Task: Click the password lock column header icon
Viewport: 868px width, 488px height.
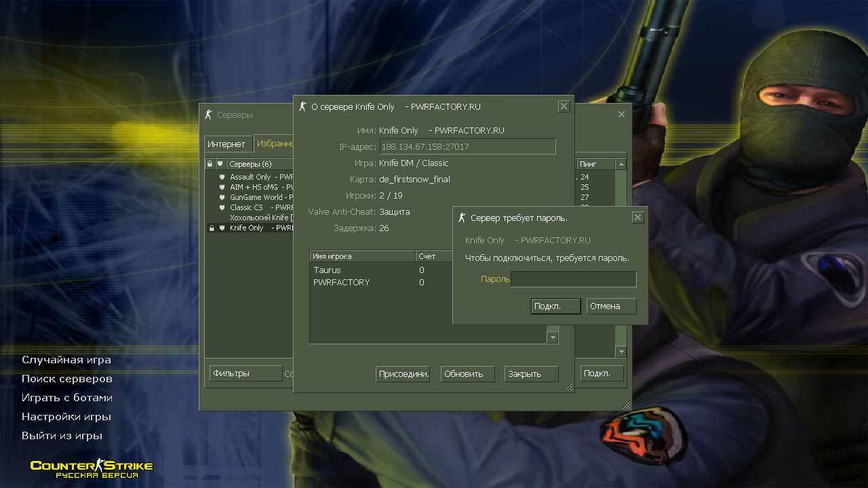Action: [x=210, y=164]
